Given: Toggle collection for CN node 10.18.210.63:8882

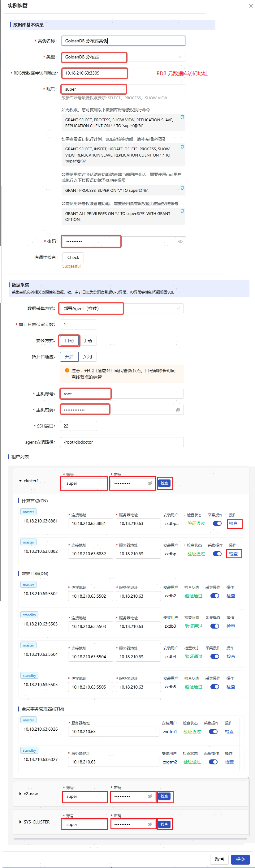Looking at the screenshot, I should [217, 554].
